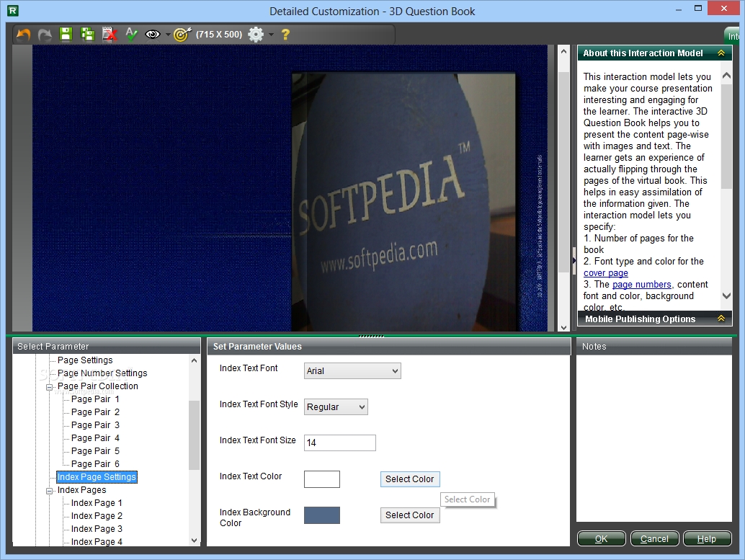Select Page Pair 4
This screenshot has height=560, width=745.
point(95,437)
